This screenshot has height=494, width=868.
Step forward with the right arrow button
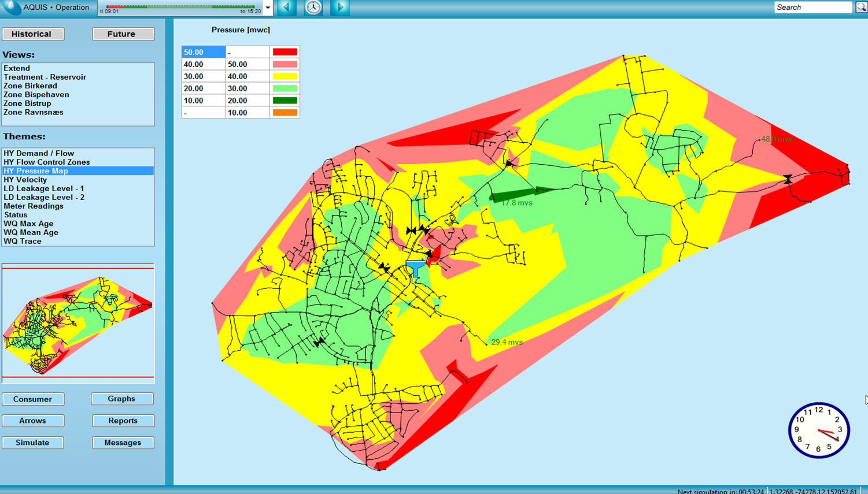[340, 8]
